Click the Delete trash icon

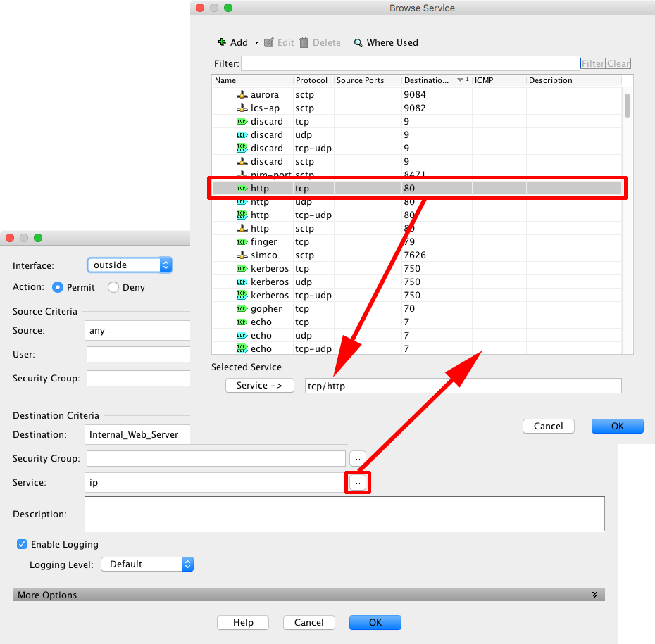304,42
